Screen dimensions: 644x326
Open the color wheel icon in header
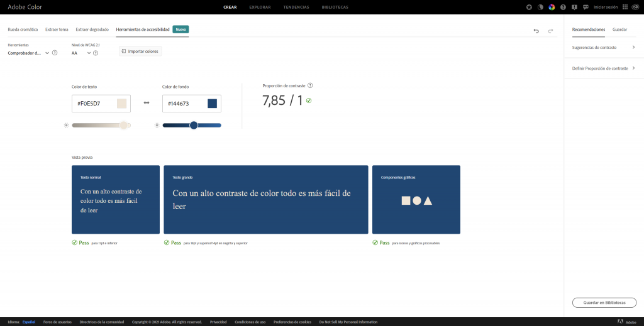click(552, 7)
